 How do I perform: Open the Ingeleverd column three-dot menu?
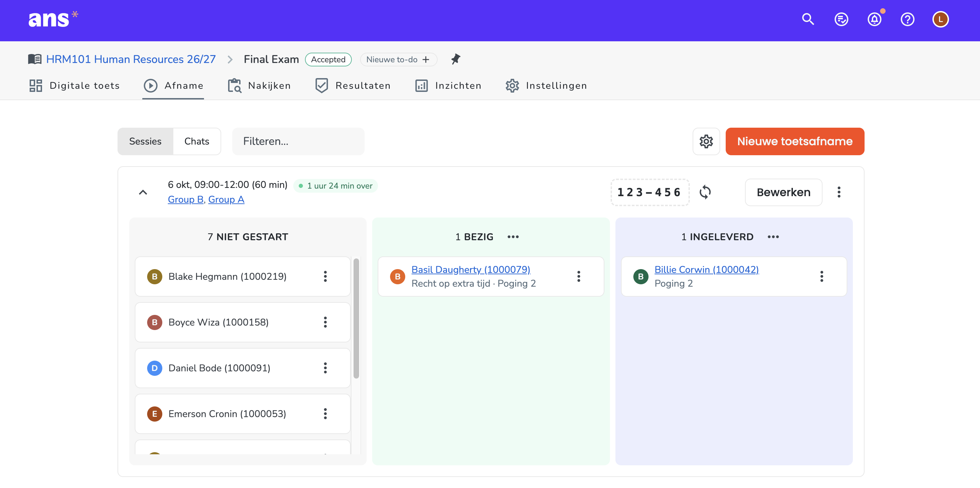(773, 237)
